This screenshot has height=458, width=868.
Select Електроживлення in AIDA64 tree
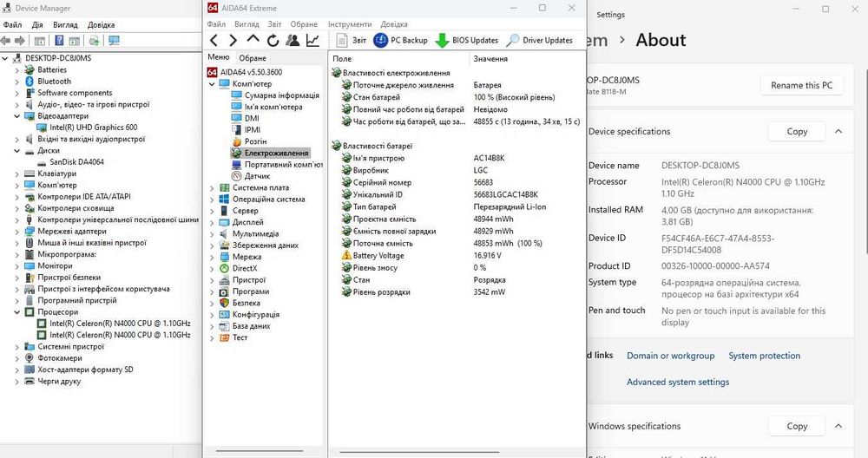276,153
